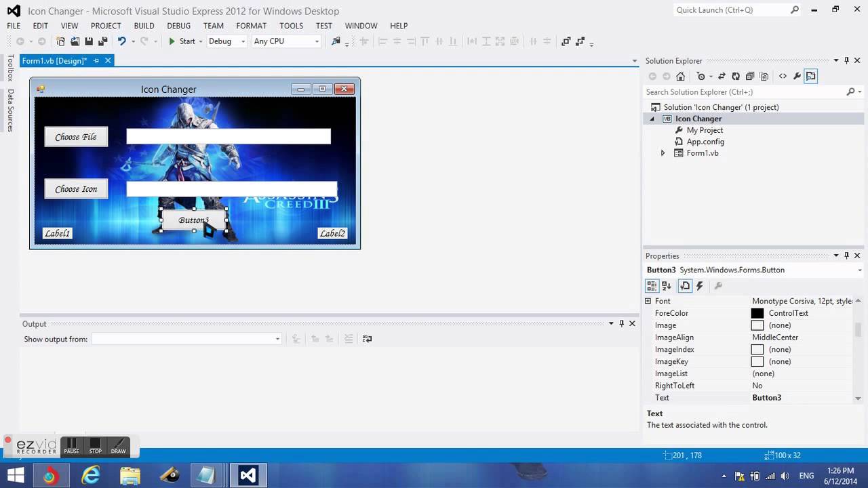
Task: Toggle Preview Selected Items in Solution Explorer
Action: [x=811, y=77]
